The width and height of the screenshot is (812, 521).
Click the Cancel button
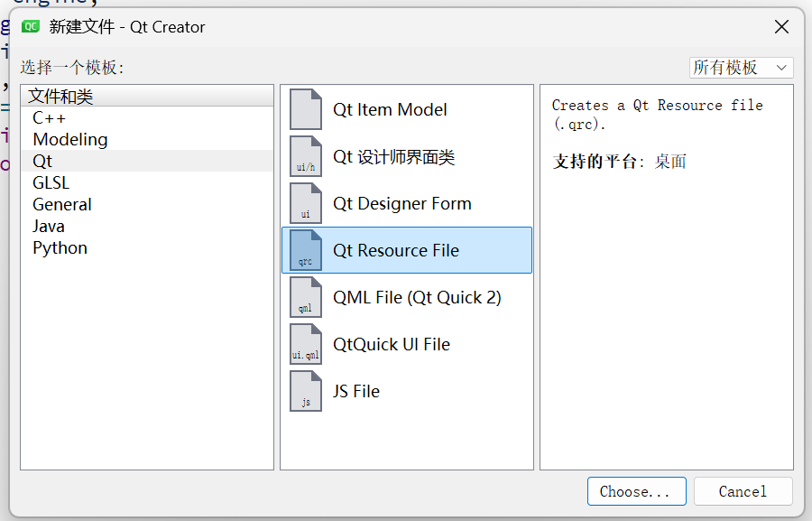743,491
